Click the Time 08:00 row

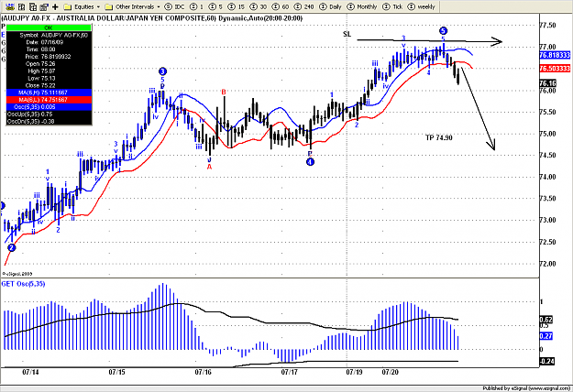coord(49,49)
